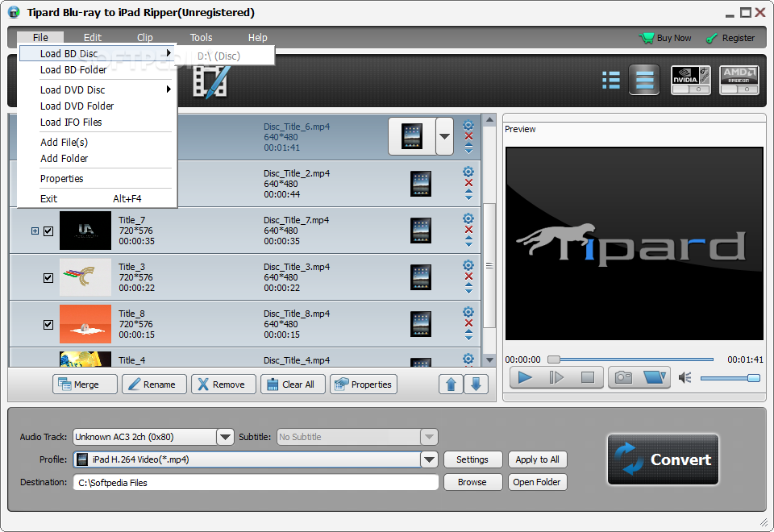Click iPad profile icon for Disc_Title_2.mp4
Viewport: 774px width, 532px height.
pyautogui.click(x=421, y=184)
